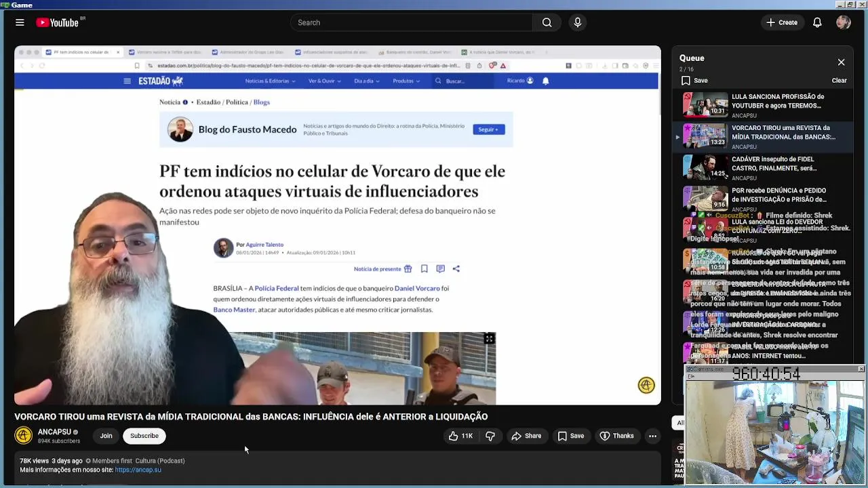Focus the YouTube Search input field

tap(412, 22)
